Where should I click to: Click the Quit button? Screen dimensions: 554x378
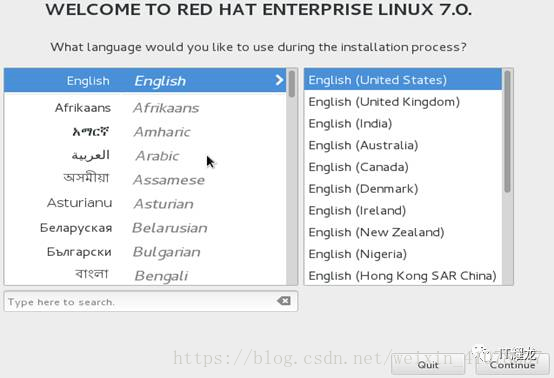pyautogui.click(x=428, y=364)
